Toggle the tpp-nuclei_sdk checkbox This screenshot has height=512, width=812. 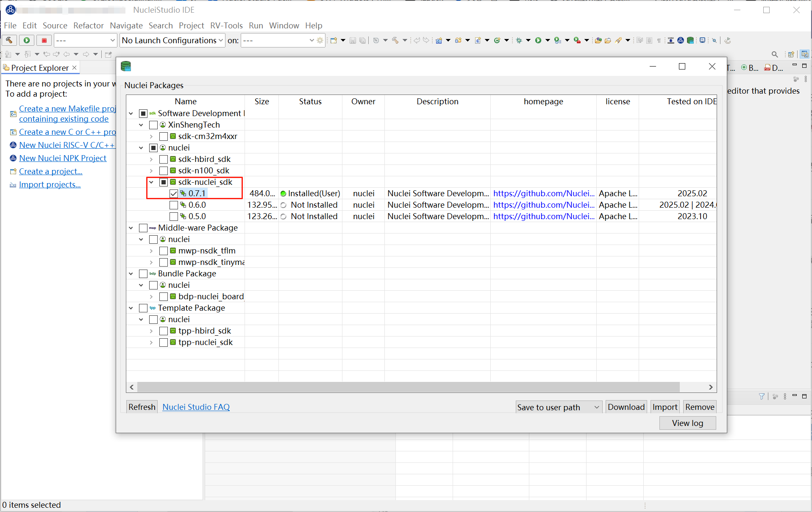point(164,342)
